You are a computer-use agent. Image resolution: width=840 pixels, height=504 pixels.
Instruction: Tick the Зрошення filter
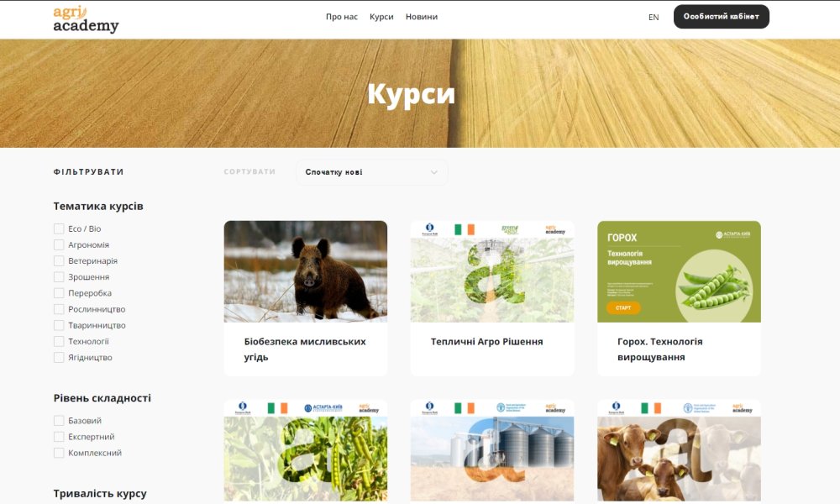[59, 277]
